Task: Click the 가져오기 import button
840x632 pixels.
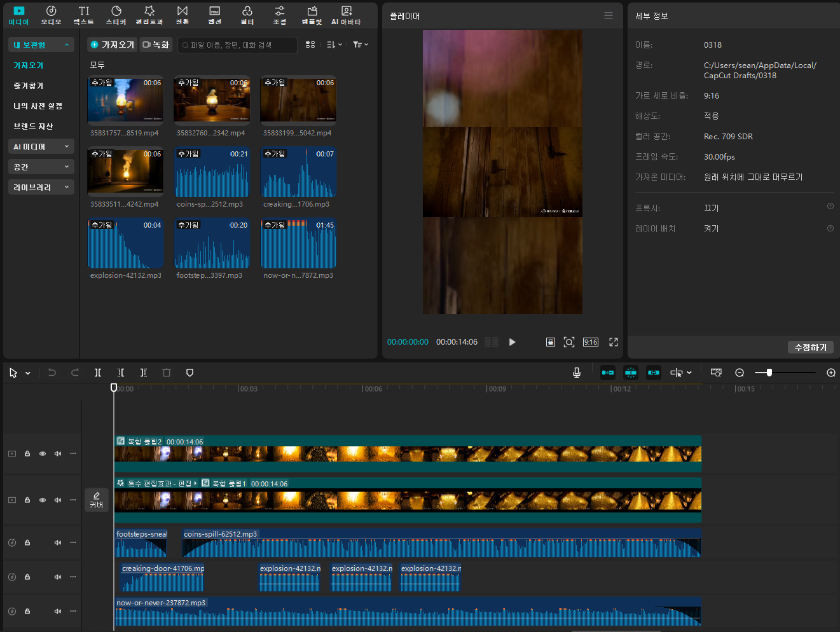Action: [x=113, y=45]
